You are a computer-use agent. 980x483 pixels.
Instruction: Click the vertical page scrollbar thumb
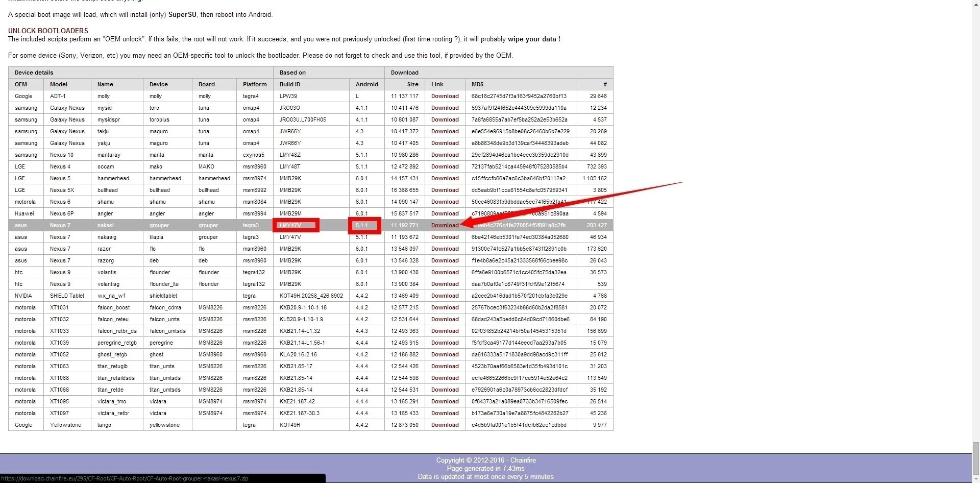pyautogui.click(x=975, y=458)
